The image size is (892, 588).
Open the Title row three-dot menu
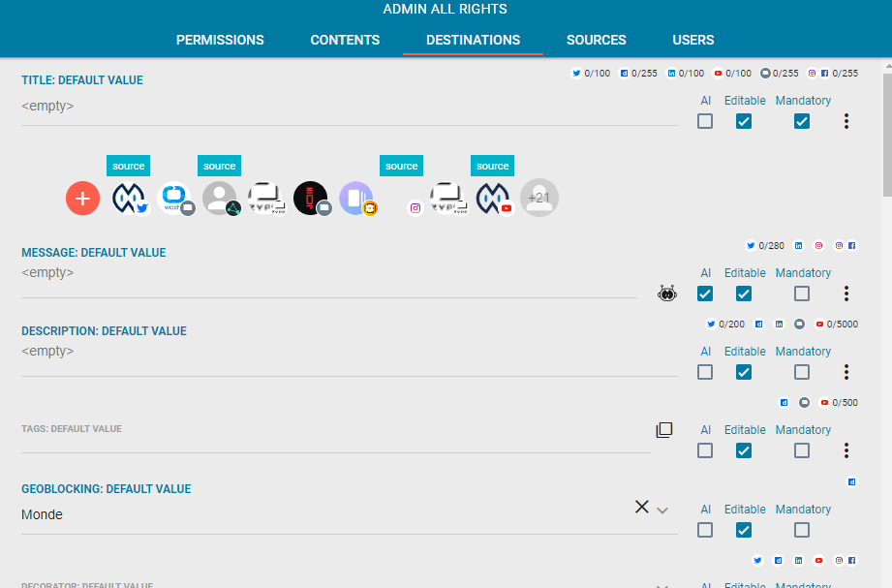pyautogui.click(x=846, y=121)
